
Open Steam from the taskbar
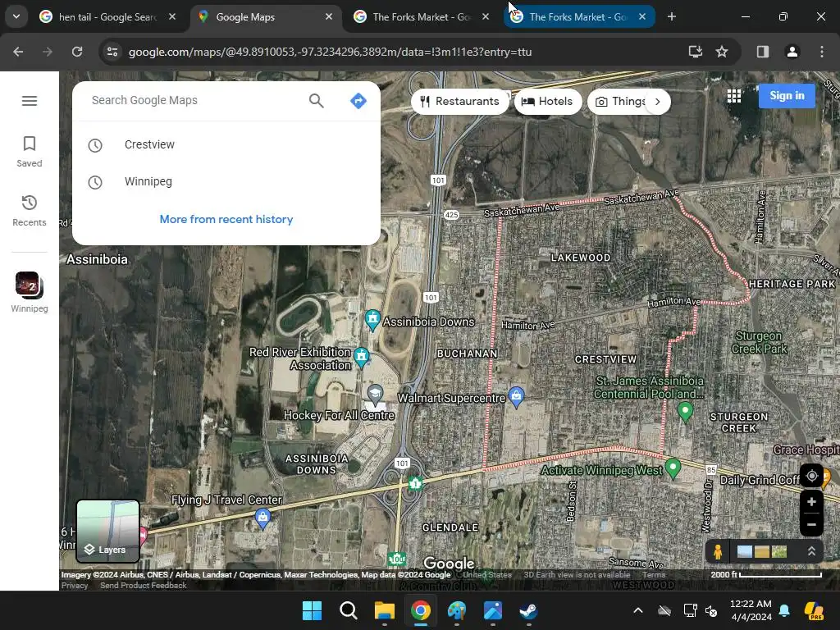pyautogui.click(x=529, y=610)
